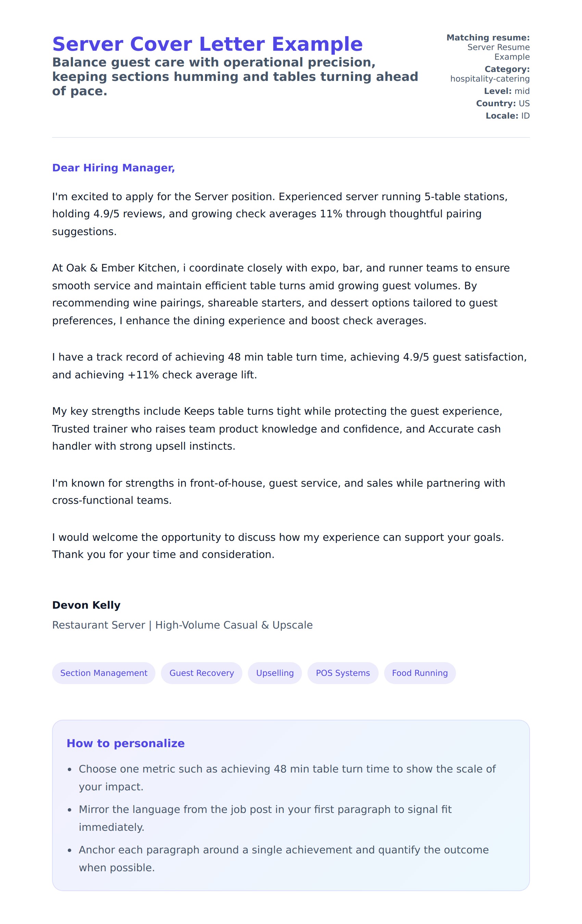Click the Locale ID metadata line
This screenshot has width=582, height=924.
point(507,115)
